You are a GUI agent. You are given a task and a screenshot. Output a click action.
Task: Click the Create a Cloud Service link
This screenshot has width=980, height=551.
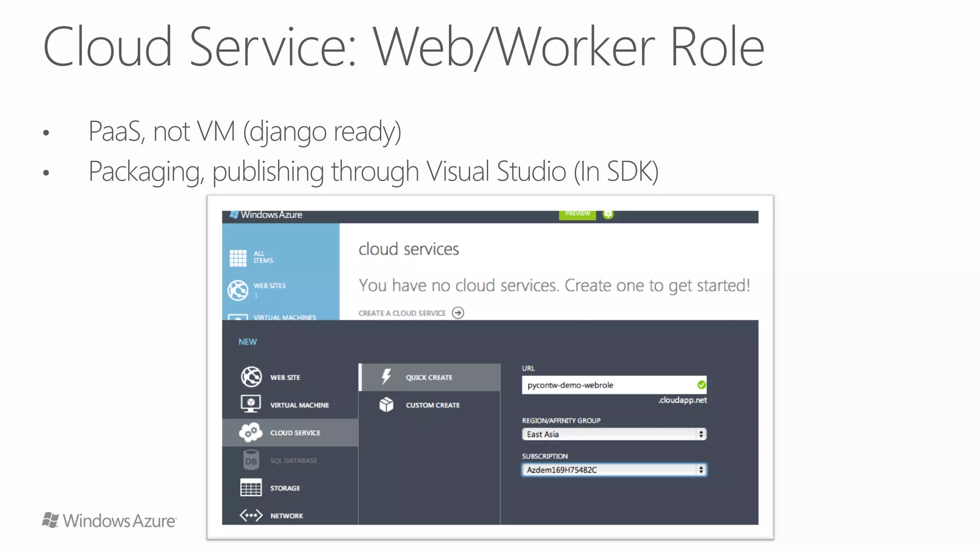[x=402, y=313]
